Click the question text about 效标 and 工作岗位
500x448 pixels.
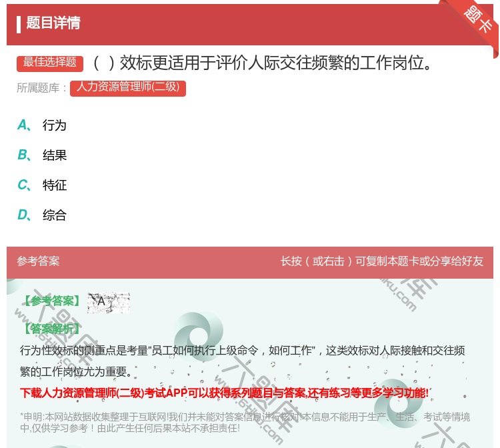point(263,63)
